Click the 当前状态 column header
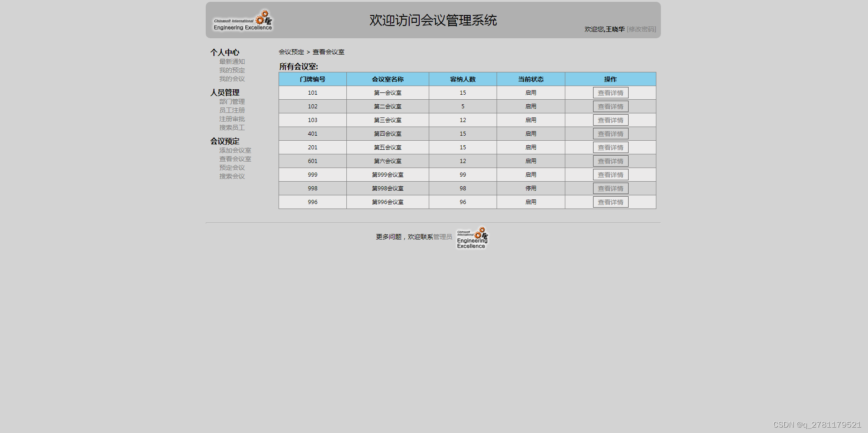Screen dimensions: 868x433 [531, 79]
